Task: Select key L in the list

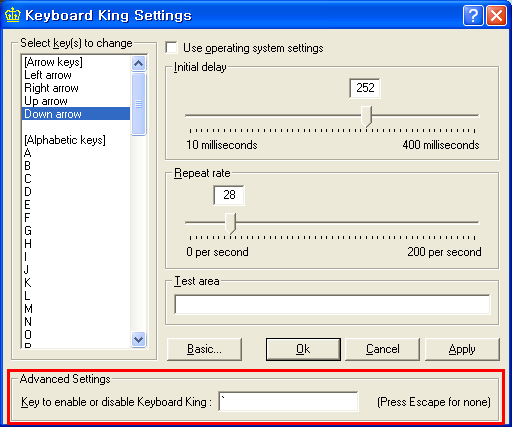Action: [x=76, y=296]
